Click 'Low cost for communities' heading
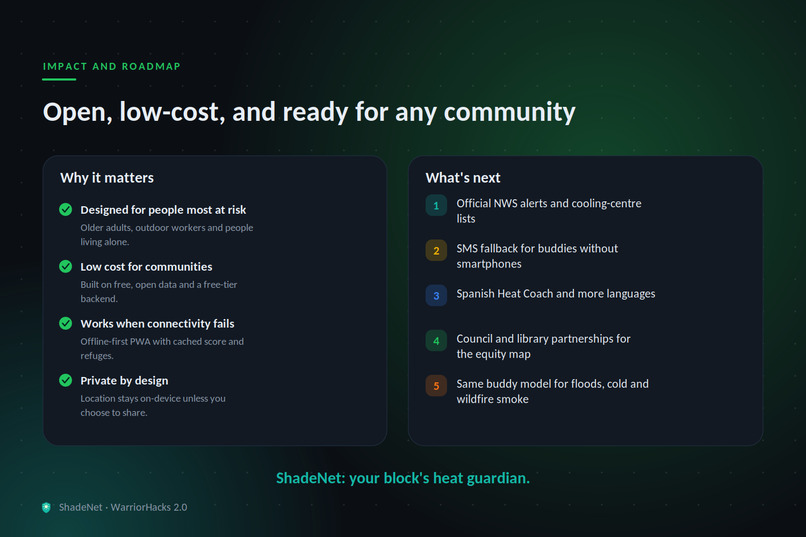The image size is (806, 537). tap(146, 267)
